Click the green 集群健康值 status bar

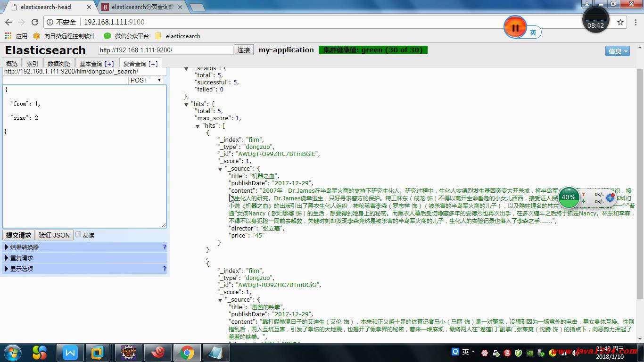coord(373,50)
